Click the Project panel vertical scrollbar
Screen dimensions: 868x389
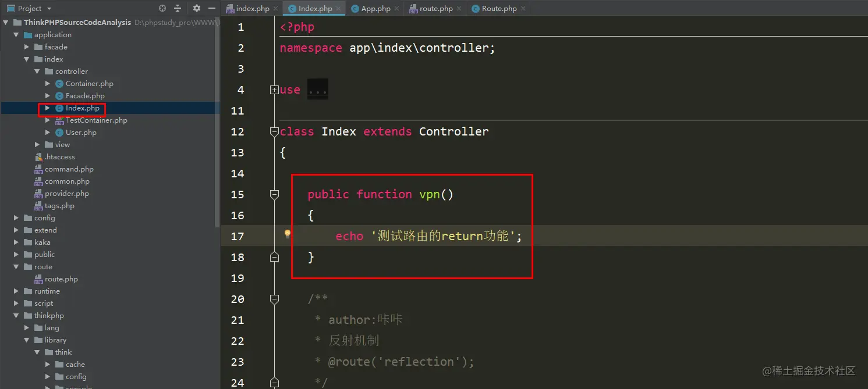tap(218, 122)
